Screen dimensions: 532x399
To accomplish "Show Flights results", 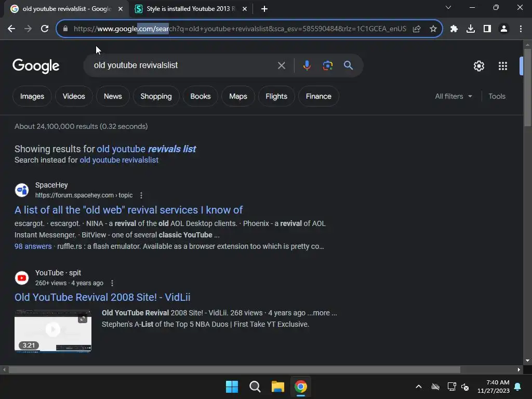I will point(276,96).
